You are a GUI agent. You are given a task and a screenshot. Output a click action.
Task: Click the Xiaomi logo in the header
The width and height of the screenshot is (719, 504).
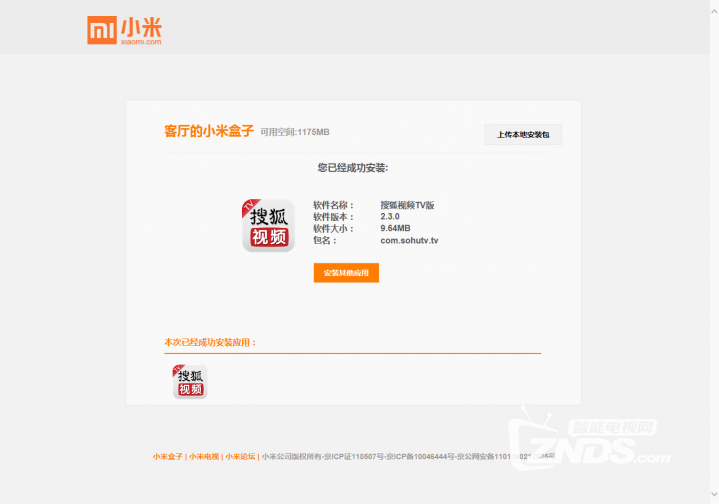tap(124, 30)
